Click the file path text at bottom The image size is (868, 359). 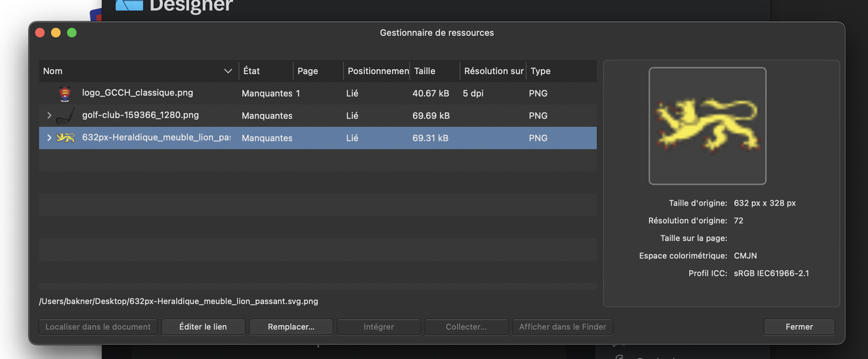click(x=178, y=301)
